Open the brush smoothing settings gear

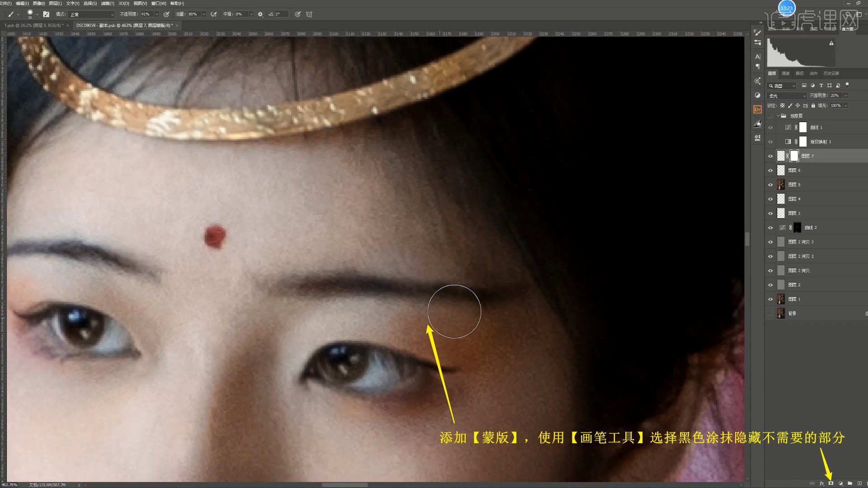260,14
